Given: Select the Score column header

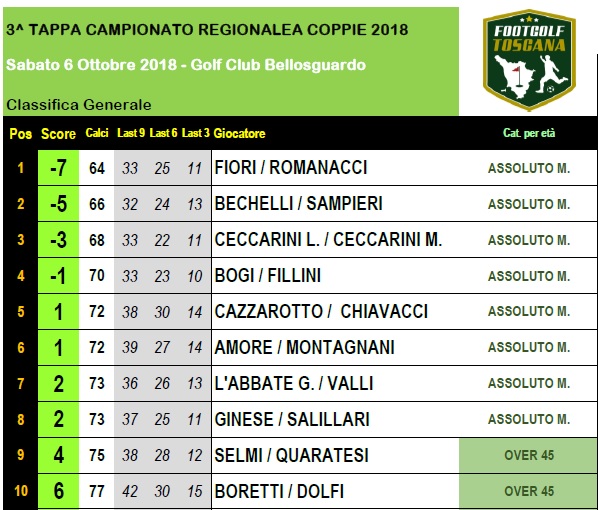Looking at the screenshot, I should click(58, 134).
